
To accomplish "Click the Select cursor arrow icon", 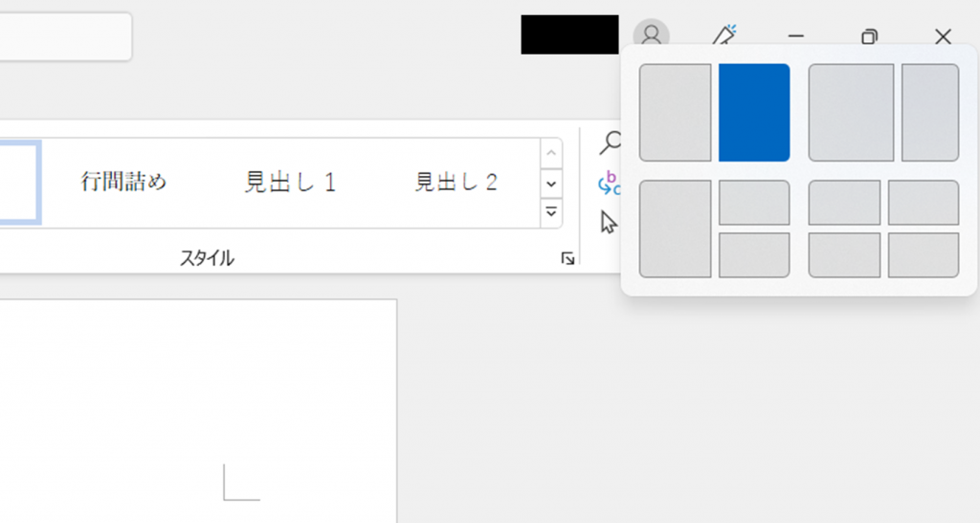I will coord(609,222).
